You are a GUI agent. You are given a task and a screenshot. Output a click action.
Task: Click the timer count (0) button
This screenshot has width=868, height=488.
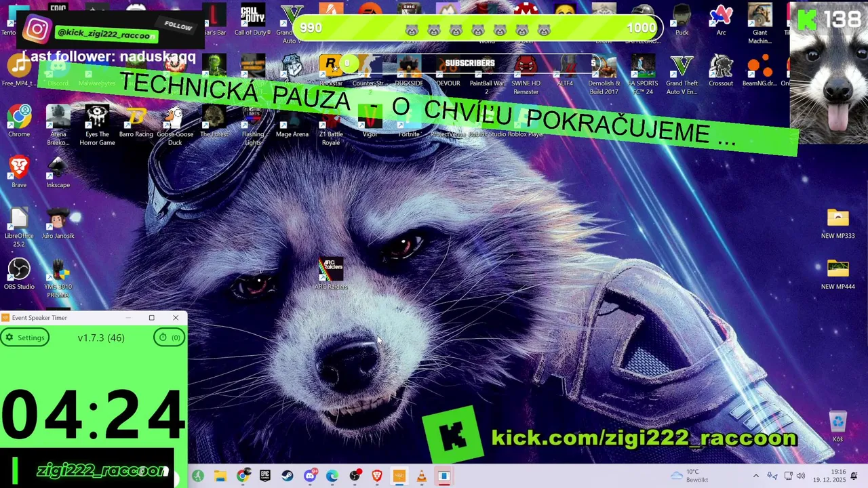170,338
